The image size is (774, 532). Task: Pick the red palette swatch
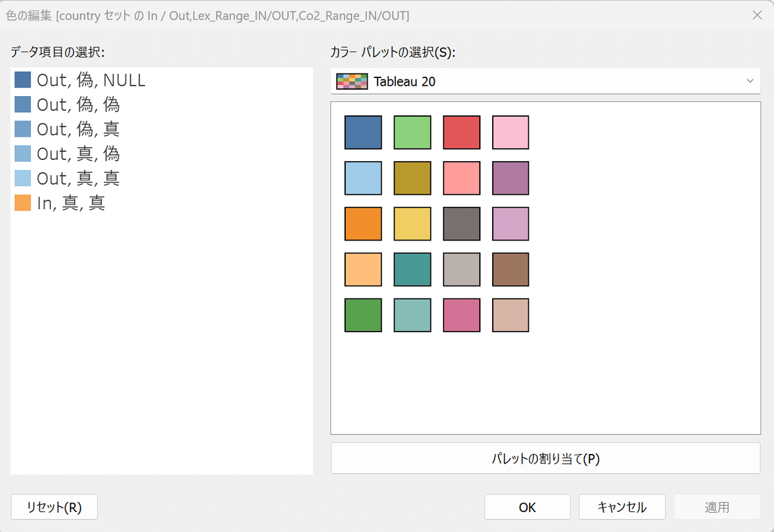tap(462, 132)
